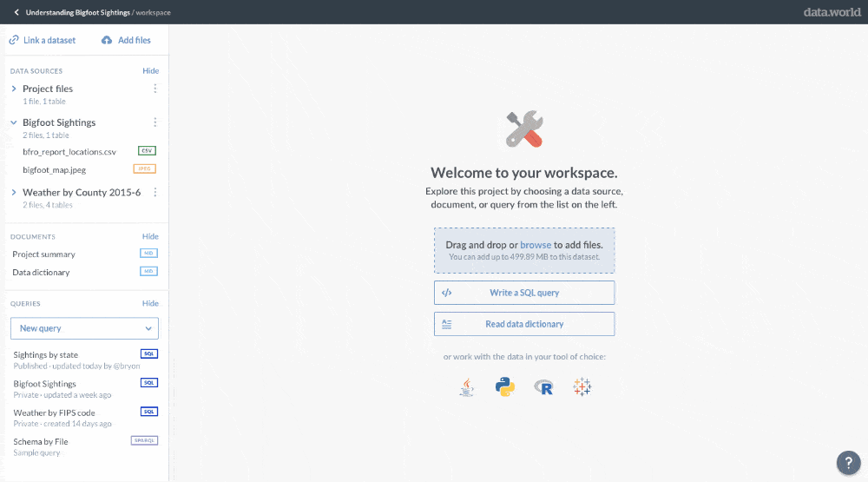The height and width of the screenshot is (482, 868).
Task: Go back using the header arrow
Action: 16,12
